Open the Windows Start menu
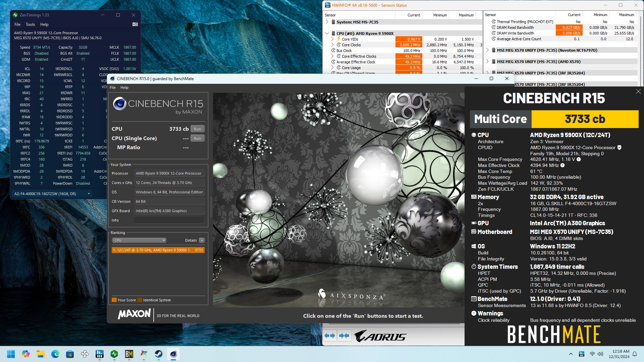Image resolution: width=644 pixels, height=362 pixels. pos(11,354)
